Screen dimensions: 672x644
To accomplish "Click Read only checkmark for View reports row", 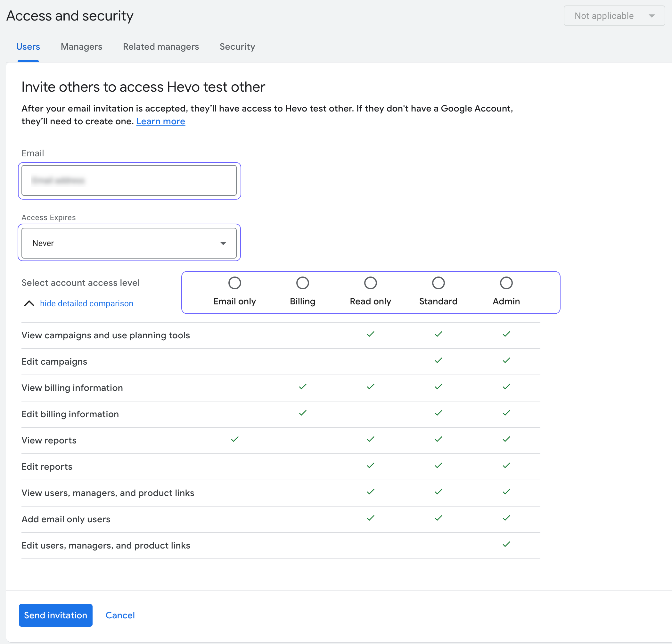I will point(370,439).
